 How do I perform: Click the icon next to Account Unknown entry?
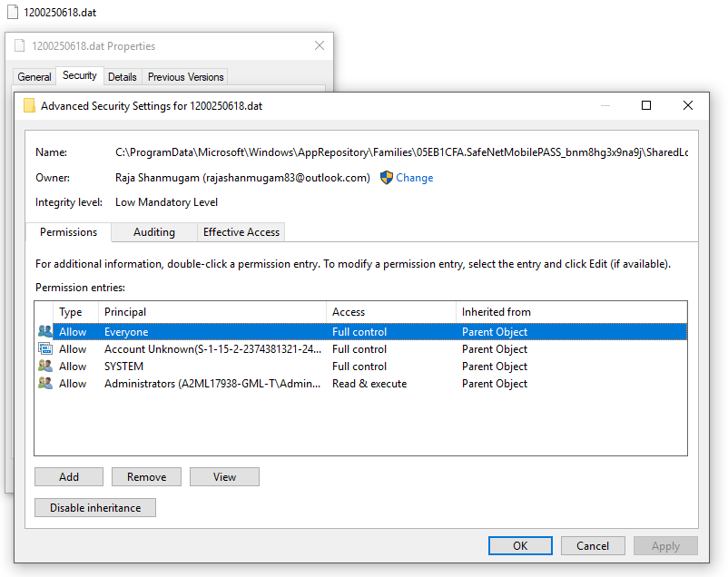click(x=44, y=349)
